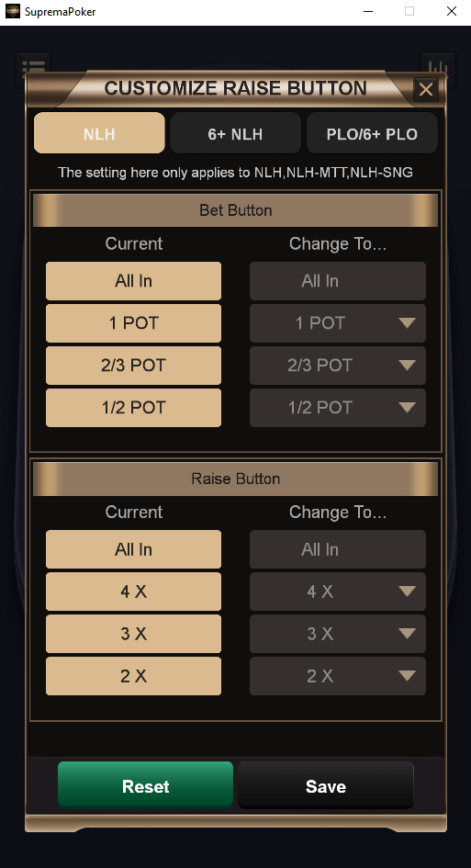Viewport: 471px width, 868px height.
Task: Select current 1 POT bet button
Action: click(133, 323)
